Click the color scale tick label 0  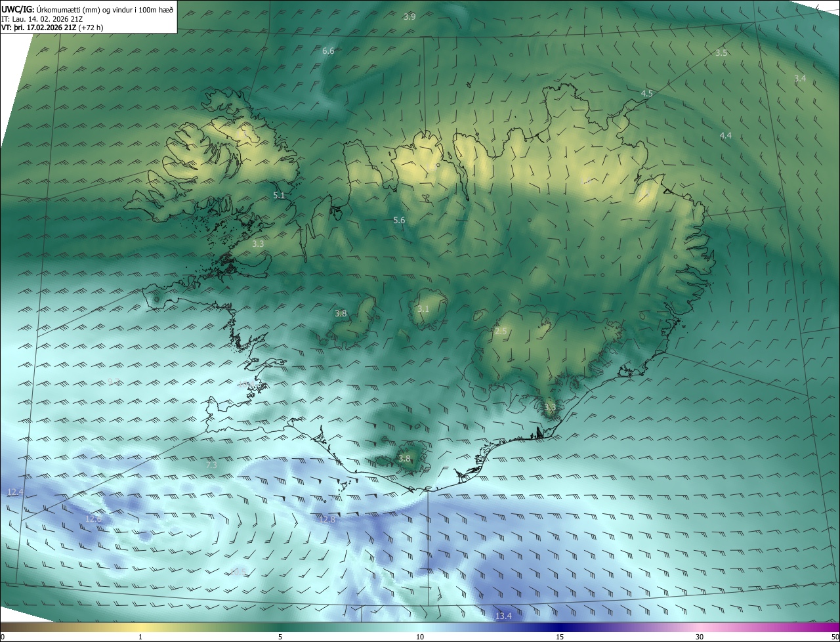tap(3, 637)
